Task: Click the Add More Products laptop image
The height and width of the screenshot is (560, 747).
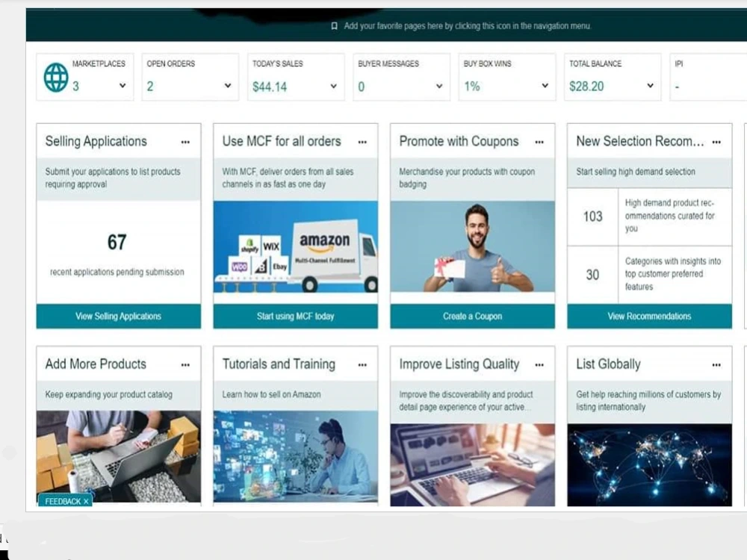Action: coord(119,456)
